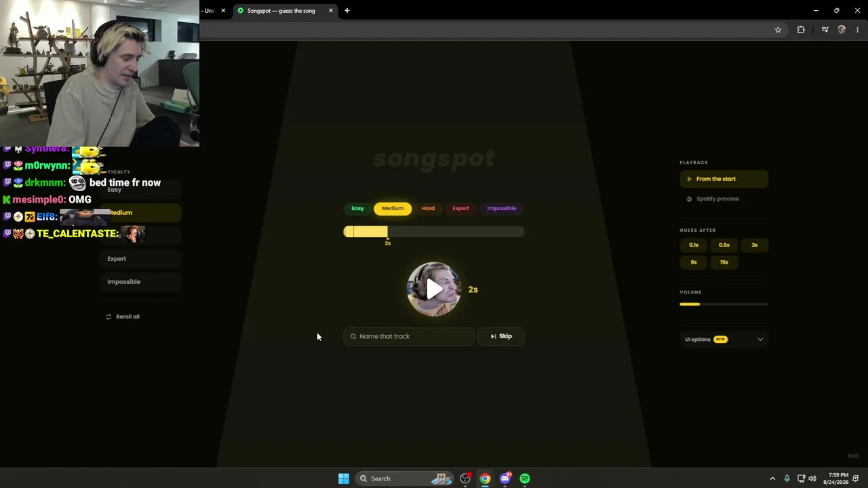Image resolution: width=868 pixels, height=488 pixels.
Task: Click the search magnifier in track field
Action: coord(353,336)
